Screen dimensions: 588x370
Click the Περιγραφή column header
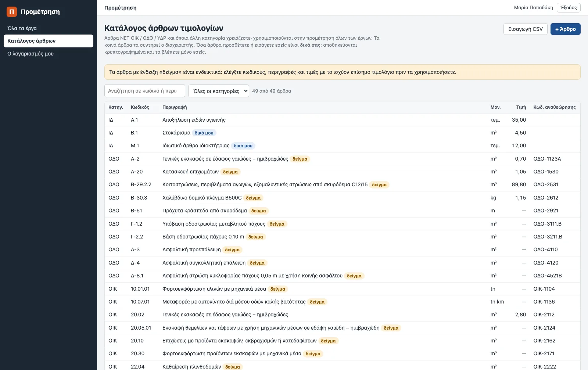coord(175,107)
